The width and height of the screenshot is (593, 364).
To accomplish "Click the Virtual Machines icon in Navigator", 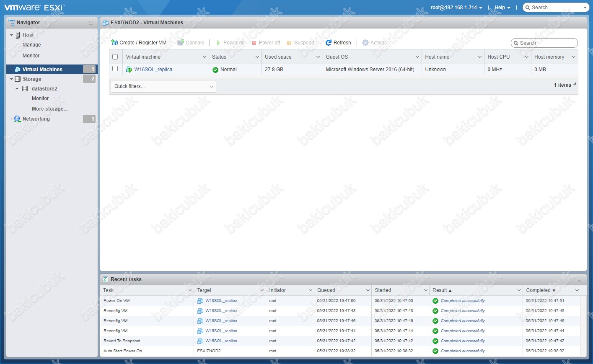I will point(18,69).
